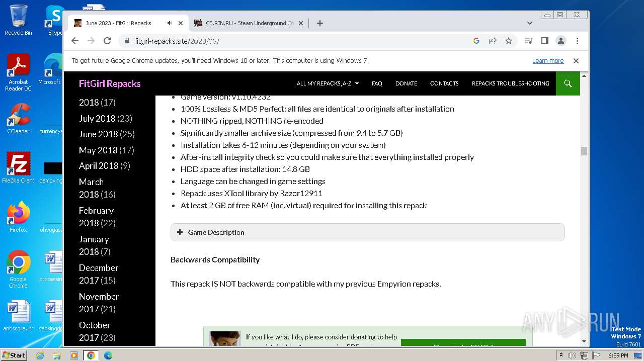The height and width of the screenshot is (362, 644).
Task: Open Internet Explorer in taskbar
Action: pyautogui.click(x=40, y=355)
